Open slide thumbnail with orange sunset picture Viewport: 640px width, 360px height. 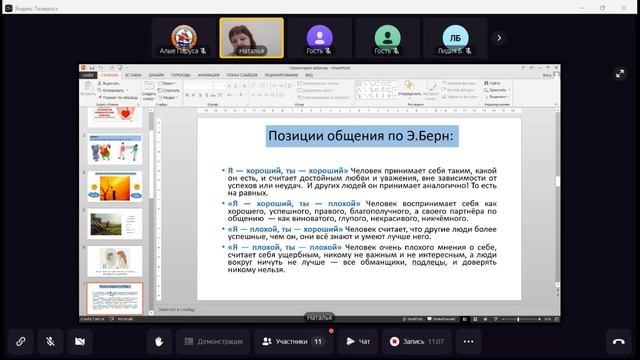(115, 187)
